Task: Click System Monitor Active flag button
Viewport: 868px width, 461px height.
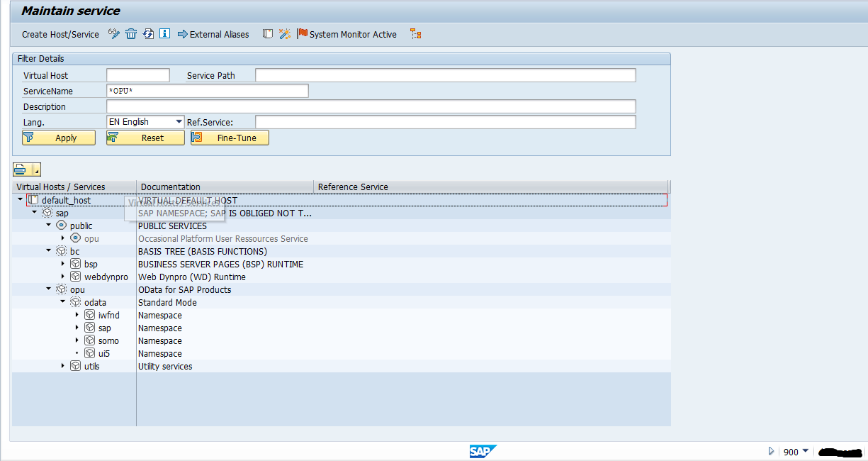Action: coord(347,34)
